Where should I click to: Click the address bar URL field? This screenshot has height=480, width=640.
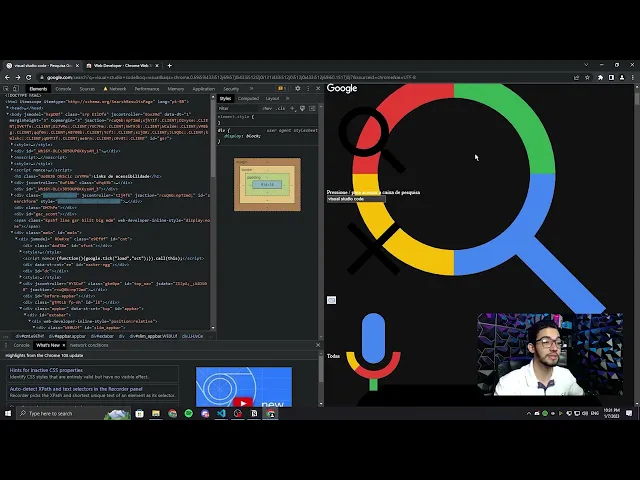306,77
